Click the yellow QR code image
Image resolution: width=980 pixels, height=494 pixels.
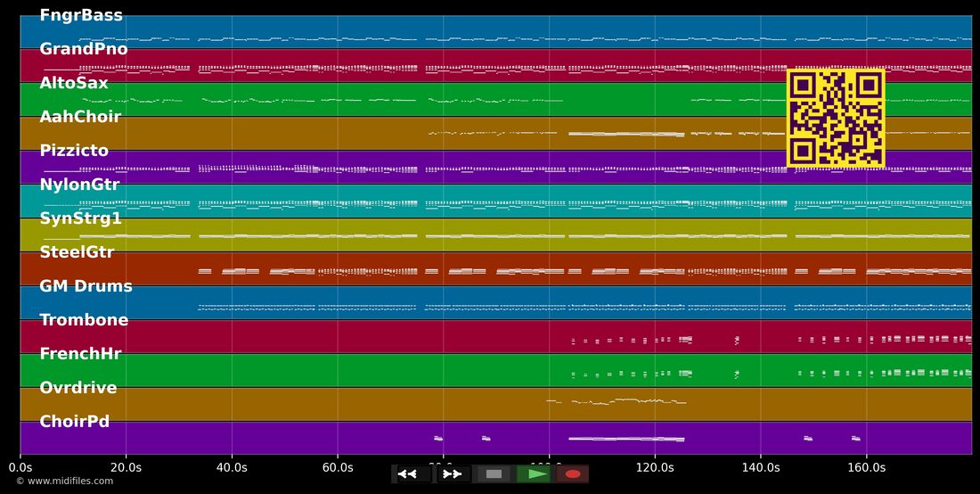click(836, 119)
